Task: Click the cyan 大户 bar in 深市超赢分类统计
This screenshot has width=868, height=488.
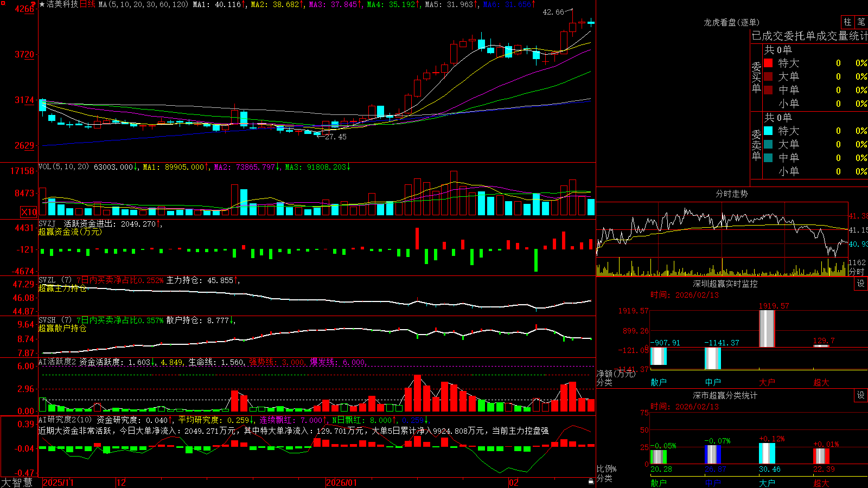Action: (767, 453)
